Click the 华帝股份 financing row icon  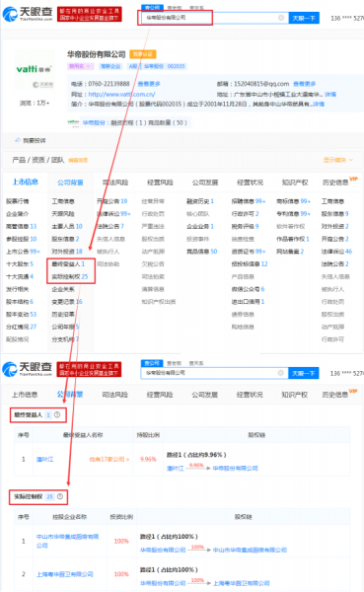[x=73, y=122]
